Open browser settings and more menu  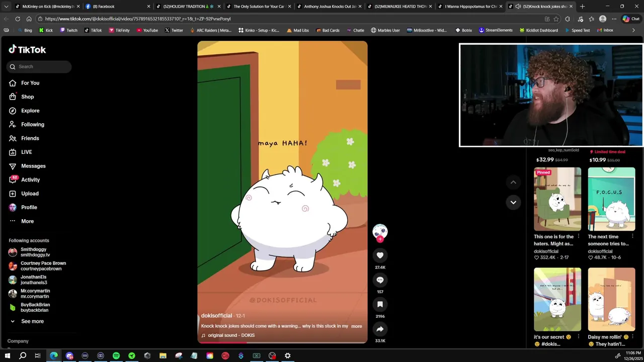tap(614, 19)
